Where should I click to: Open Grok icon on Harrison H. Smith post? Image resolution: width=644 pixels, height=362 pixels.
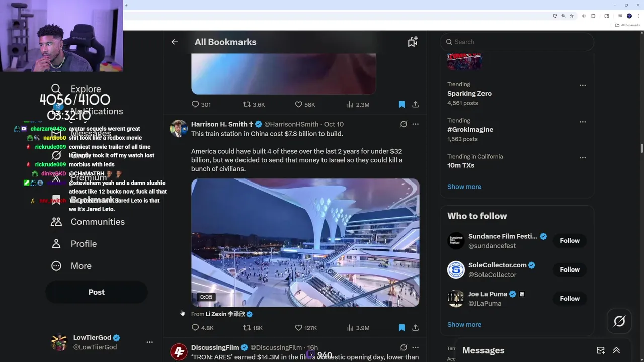point(404,124)
